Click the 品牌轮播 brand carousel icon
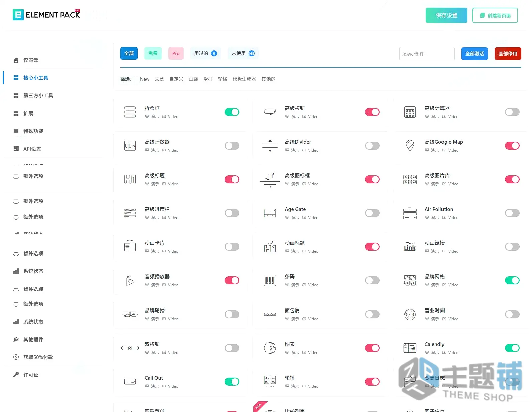This screenshot has width=532, height=412. 130,314
